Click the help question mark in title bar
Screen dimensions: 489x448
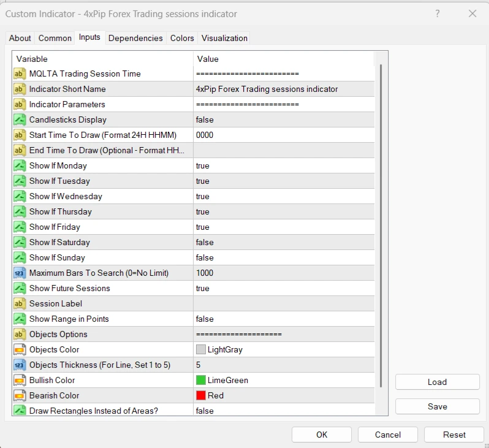[438, 13]
